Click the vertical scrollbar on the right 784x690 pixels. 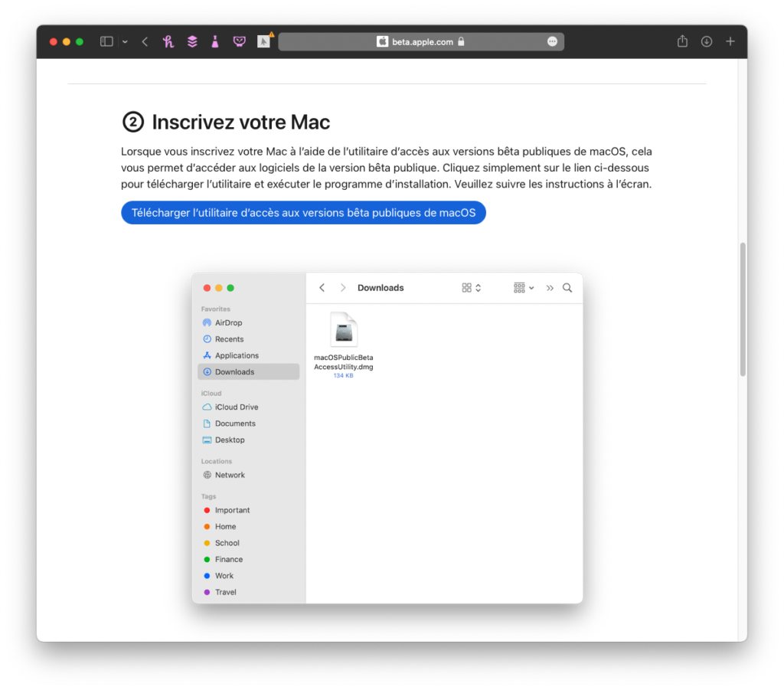point(740,306)
